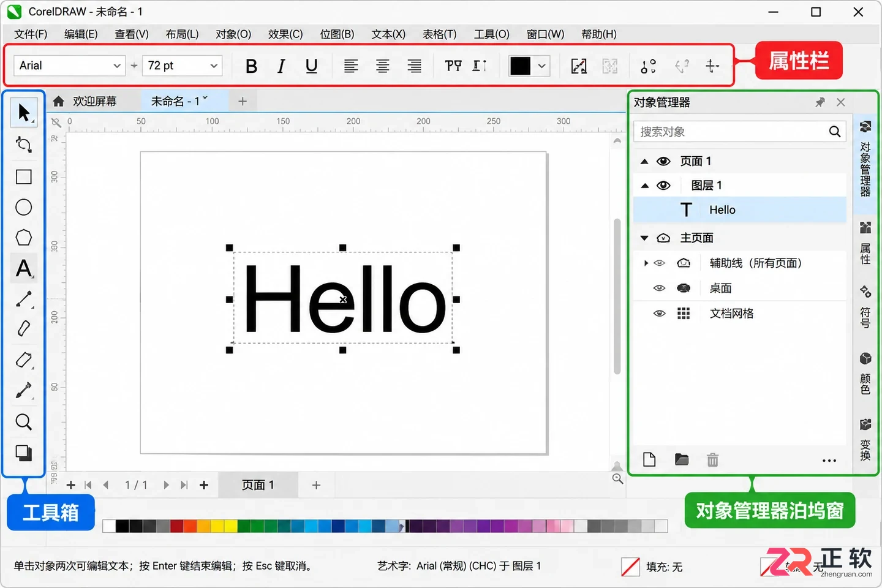Open the 效果(C) menu

[285, 34]
